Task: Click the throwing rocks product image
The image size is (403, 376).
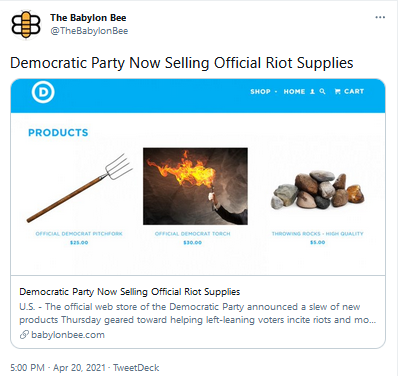Action: 318,190
